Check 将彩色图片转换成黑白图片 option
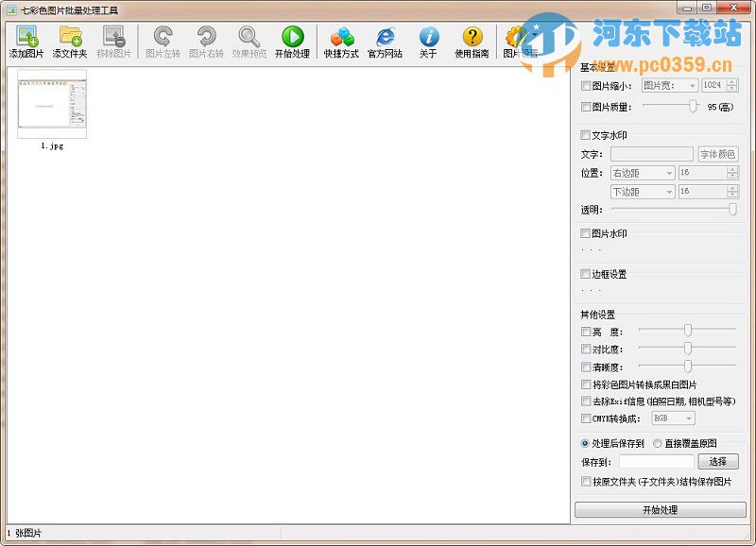 click(x=585, y=384)
